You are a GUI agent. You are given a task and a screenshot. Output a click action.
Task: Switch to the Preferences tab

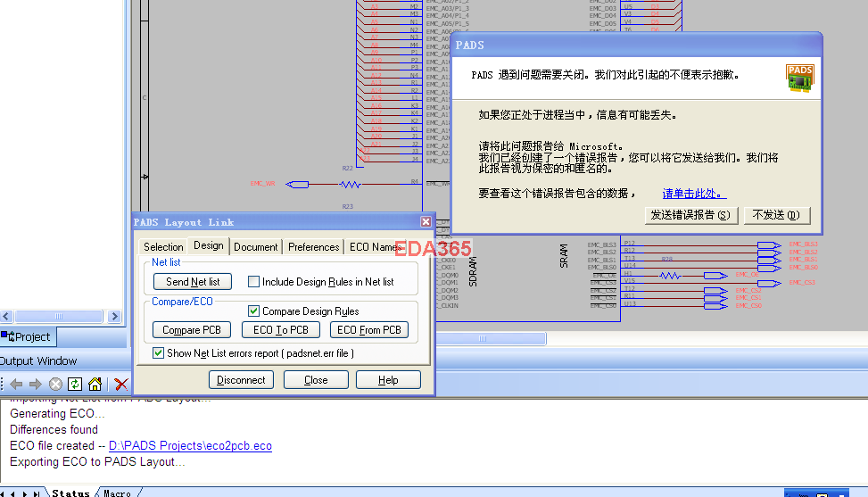tap(313, 247)
